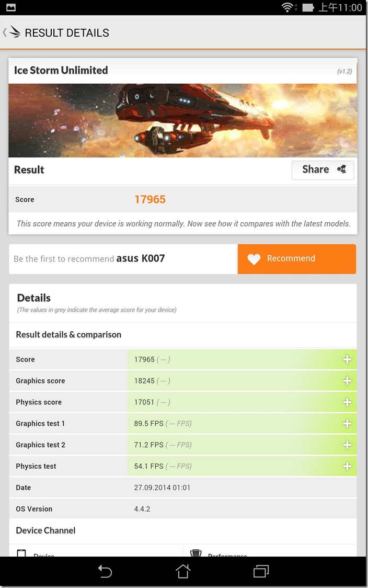Tap the app icon in the top-left status bar

[11, 8]
